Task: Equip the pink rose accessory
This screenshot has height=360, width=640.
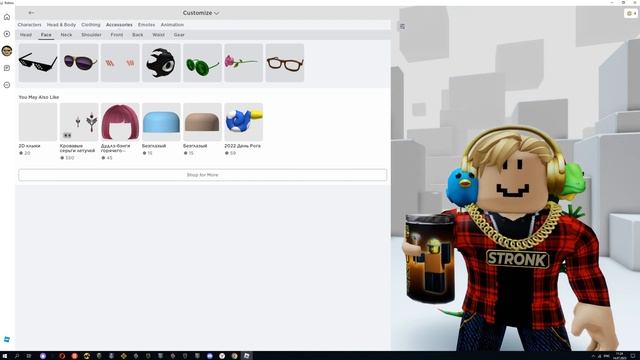Action: (x=243, y=63)
